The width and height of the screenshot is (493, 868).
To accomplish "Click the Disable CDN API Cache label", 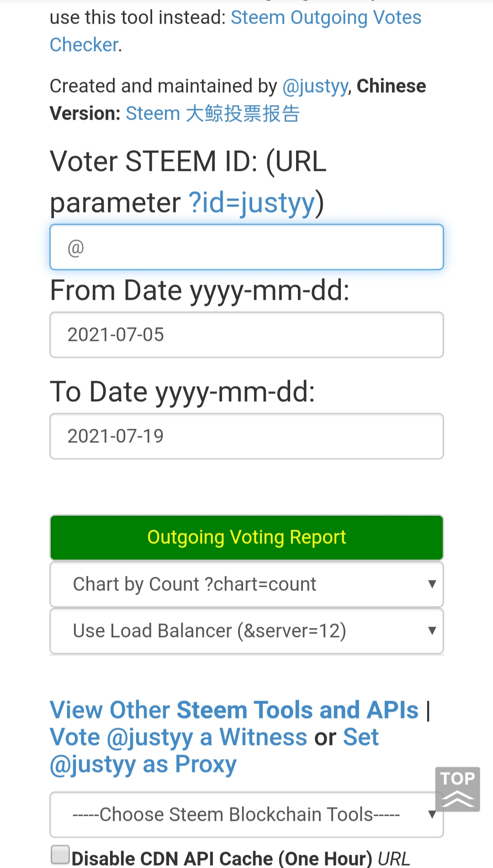I will 222,858.
